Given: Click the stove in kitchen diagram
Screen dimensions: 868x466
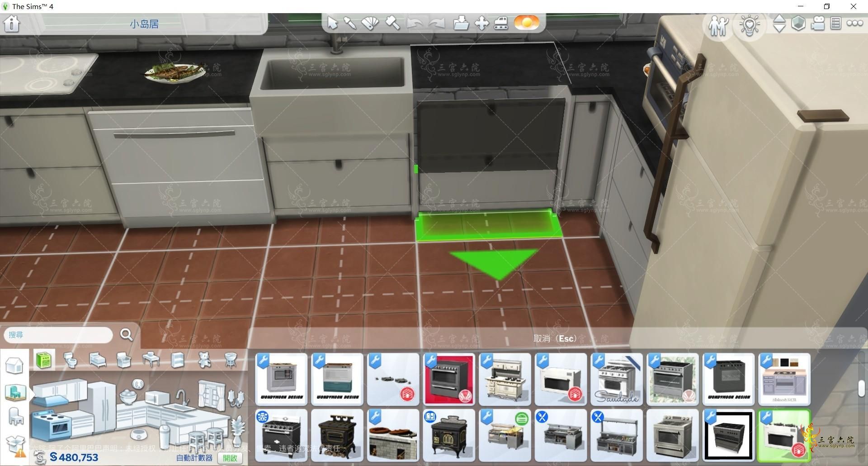Looking at the screenshot, I should 52,425.
